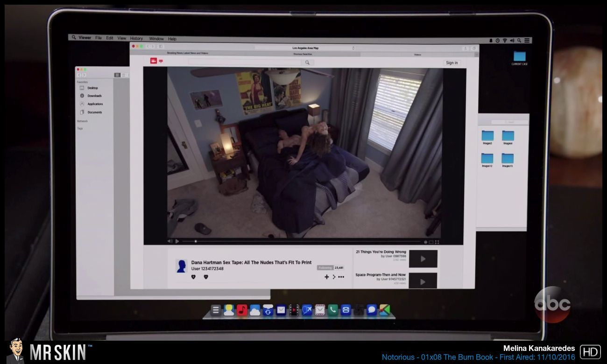Image resolution: width=607 pixels, height=364 pixels.
Task: Toggle the Following button on the video
Action: click(x=325, y=268)
